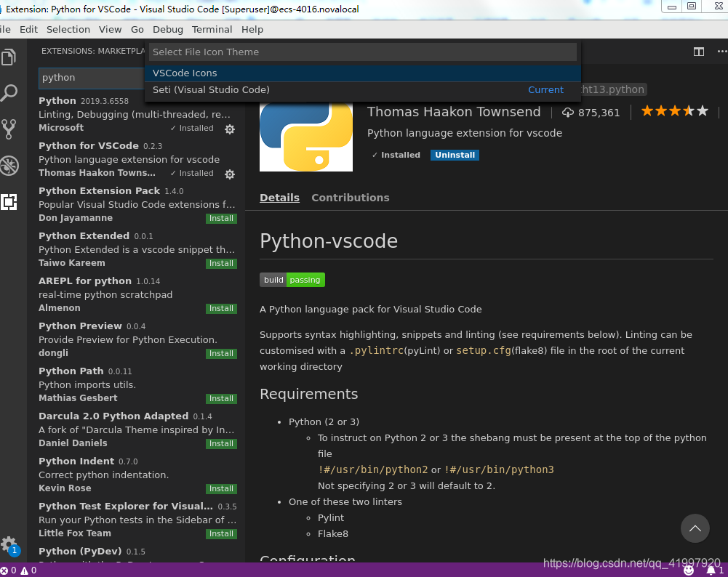Install Python Extended extension
The height and width of the screenshot is (577, 728).
pos(222,264)
